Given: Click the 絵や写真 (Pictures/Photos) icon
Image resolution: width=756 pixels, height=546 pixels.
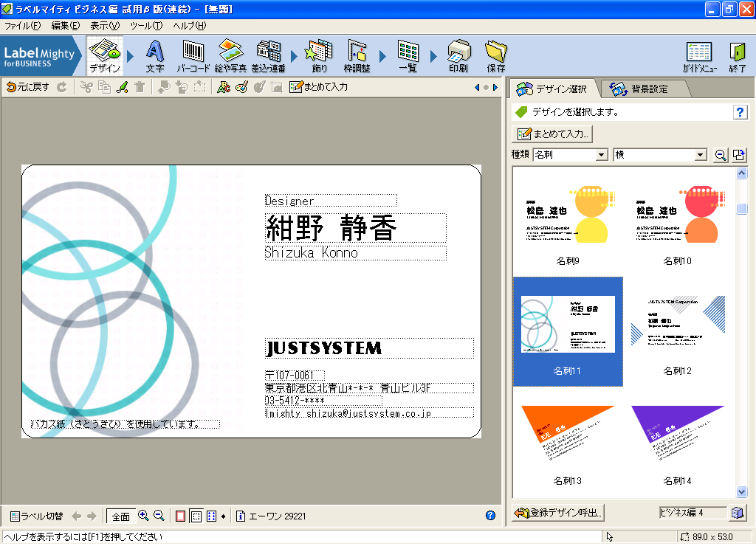Looking at the screenshot, I should [230, 56].
